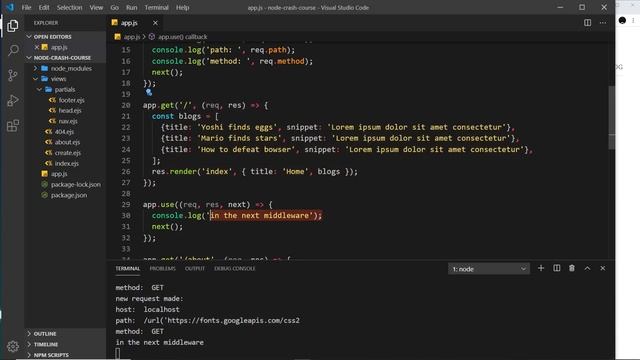
Task: Open the View menu
Action: point(96,7)
